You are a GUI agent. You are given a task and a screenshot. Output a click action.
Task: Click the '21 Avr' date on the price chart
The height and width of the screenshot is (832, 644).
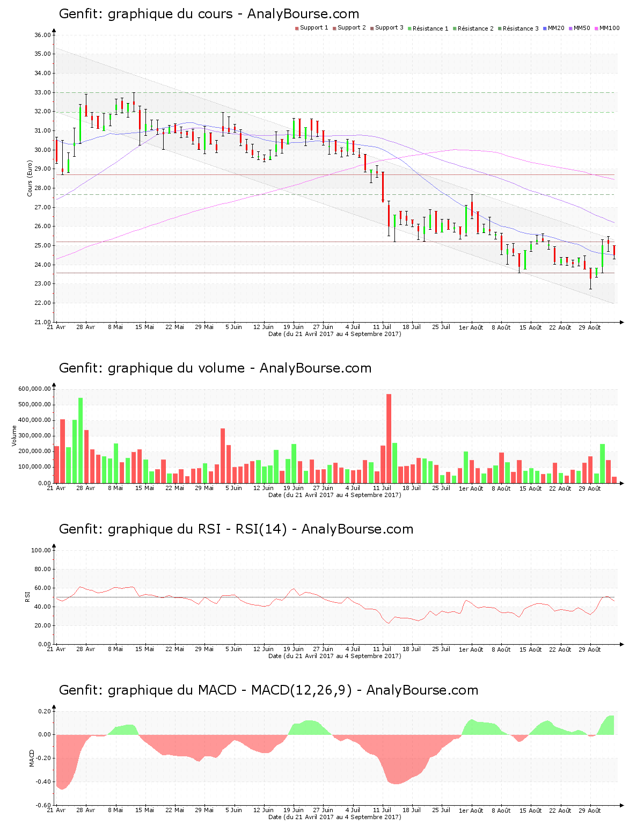coord(56,327)
